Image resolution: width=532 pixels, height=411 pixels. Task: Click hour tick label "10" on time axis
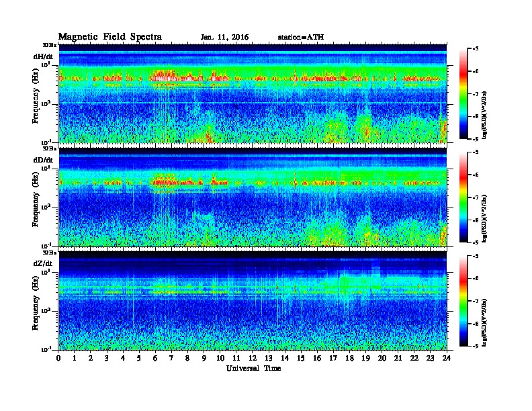[220, 359]
